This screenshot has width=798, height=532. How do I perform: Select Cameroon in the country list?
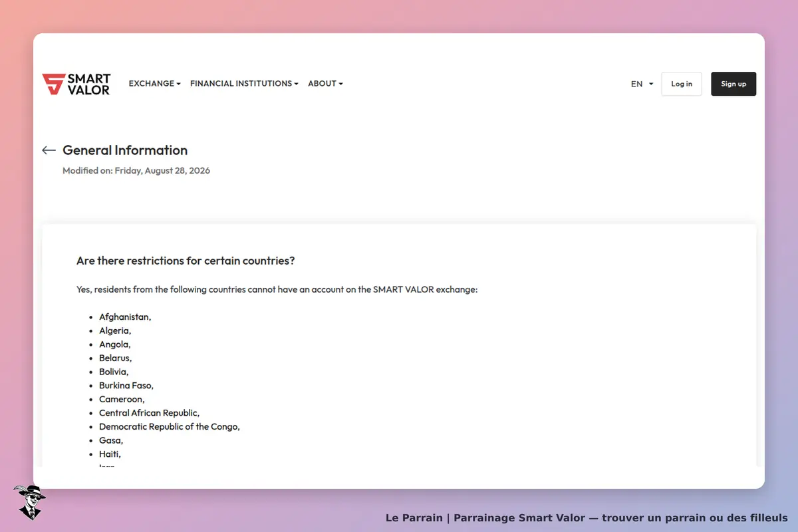[122, 399]
